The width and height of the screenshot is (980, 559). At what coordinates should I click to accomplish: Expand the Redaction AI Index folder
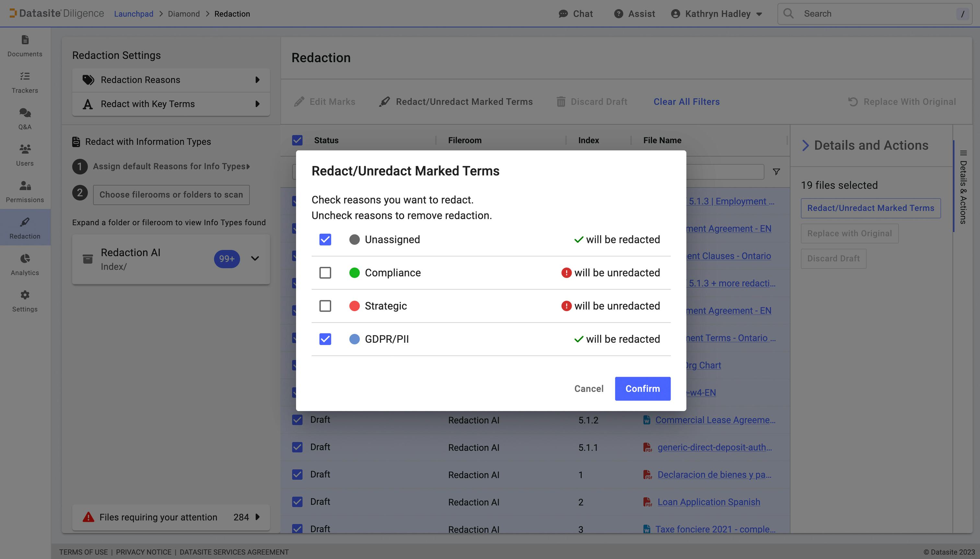point(255,259)
